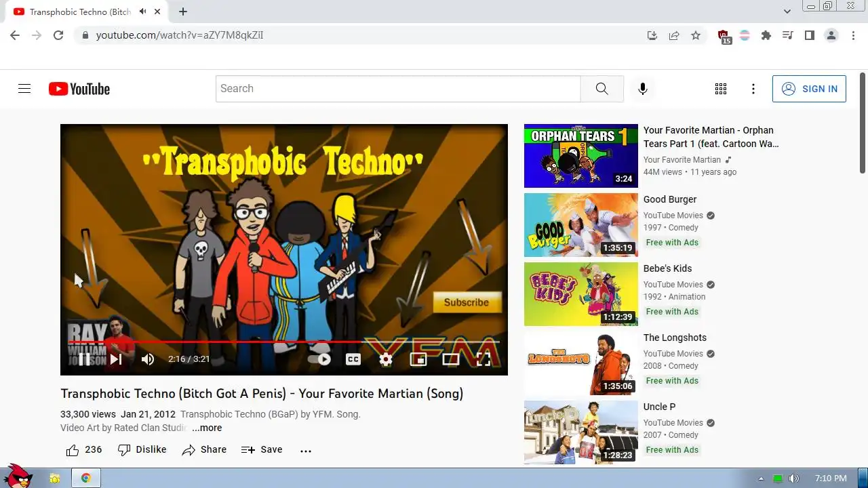Mute the video player volume
The image size is (868, 488).
coord(148,359)
